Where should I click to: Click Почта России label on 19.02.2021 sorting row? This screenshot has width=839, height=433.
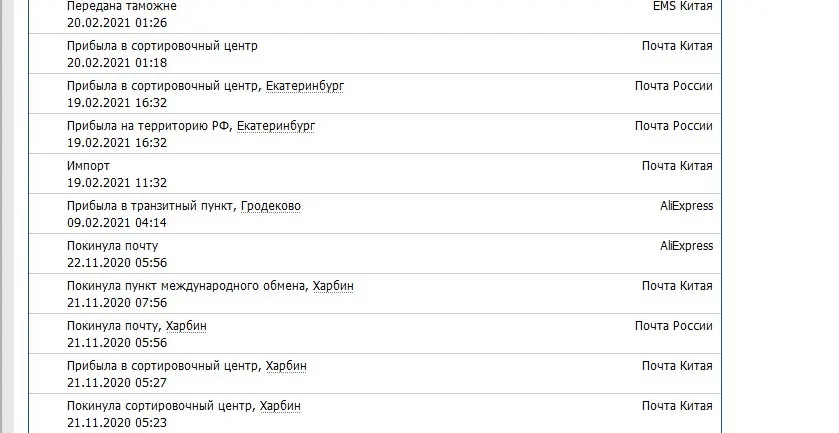[x=673, y=86]
